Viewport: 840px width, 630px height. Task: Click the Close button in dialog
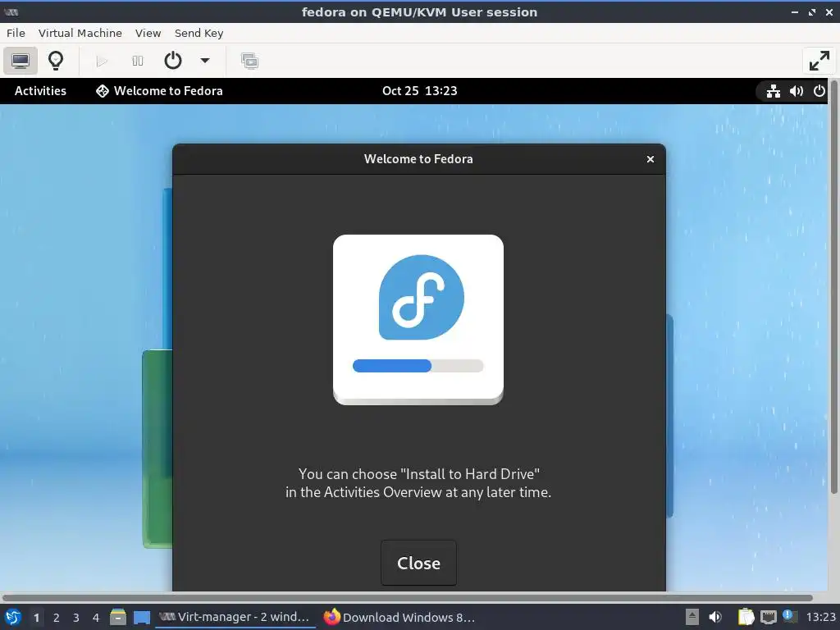(x=418, y=563)
